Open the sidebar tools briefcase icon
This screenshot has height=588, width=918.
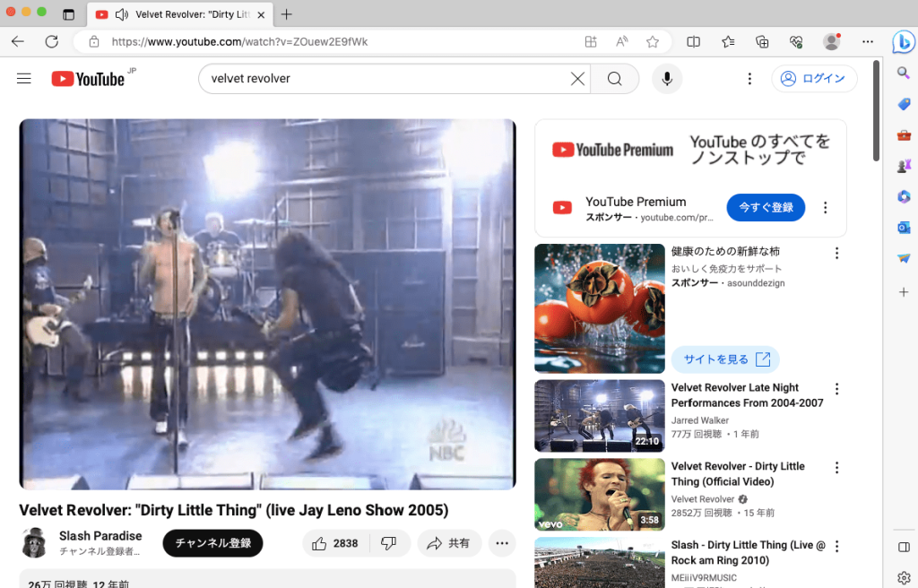tap(904, 135)
